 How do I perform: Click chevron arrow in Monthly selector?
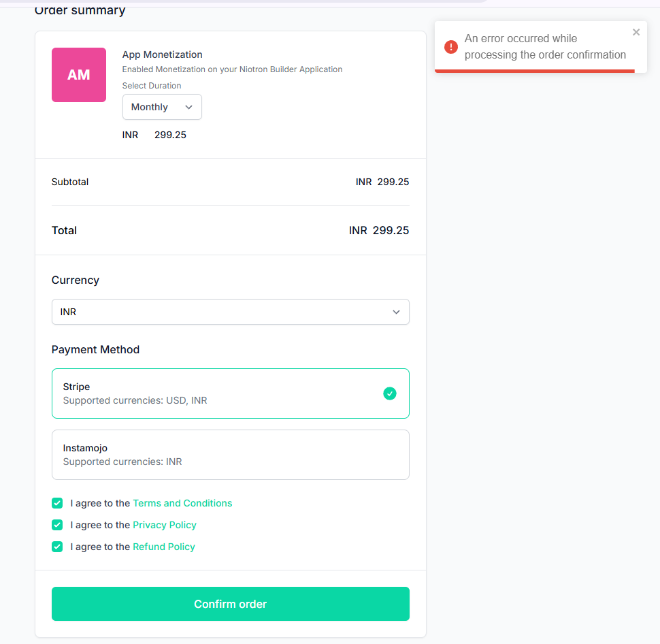[189, 107]
